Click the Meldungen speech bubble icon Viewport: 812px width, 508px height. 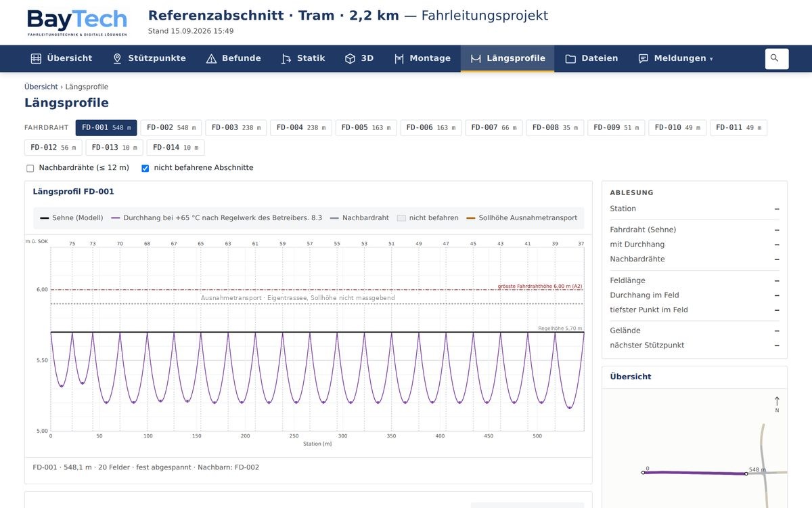click(644, 58)
